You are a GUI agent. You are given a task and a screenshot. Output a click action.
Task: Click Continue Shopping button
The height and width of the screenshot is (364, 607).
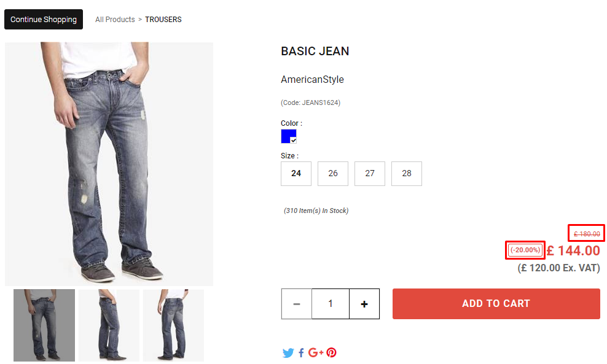(x=44, y=20)
